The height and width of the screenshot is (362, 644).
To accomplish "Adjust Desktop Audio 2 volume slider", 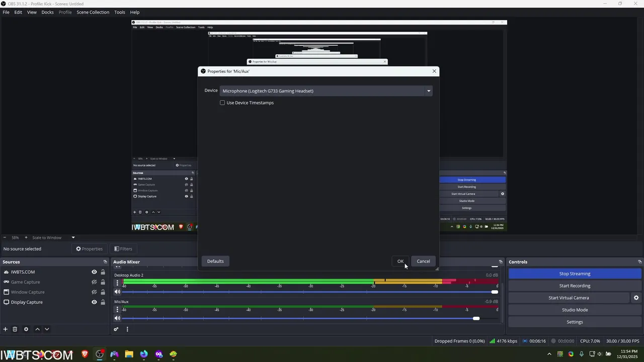I will tap(495, 292).
